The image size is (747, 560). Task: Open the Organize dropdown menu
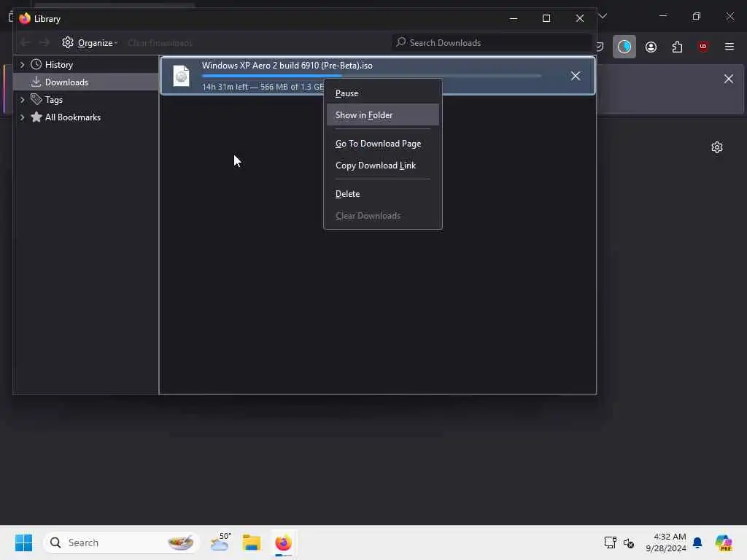[90, 43]
